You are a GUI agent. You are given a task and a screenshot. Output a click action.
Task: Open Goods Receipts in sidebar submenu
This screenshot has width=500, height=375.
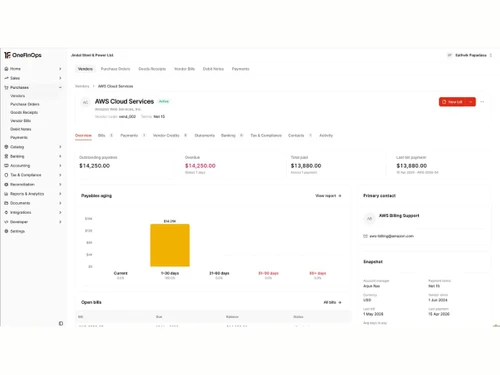click(x=24, y=112)
